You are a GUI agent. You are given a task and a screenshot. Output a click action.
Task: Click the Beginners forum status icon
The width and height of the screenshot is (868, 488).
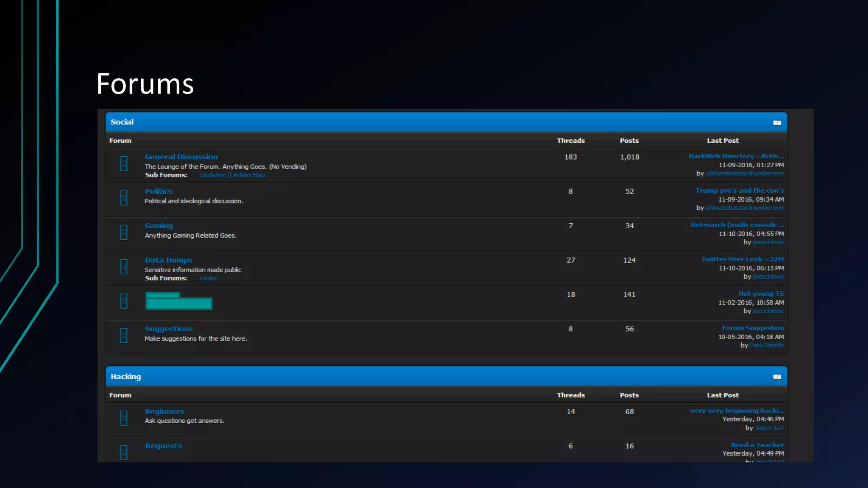[x=124, y=418]
